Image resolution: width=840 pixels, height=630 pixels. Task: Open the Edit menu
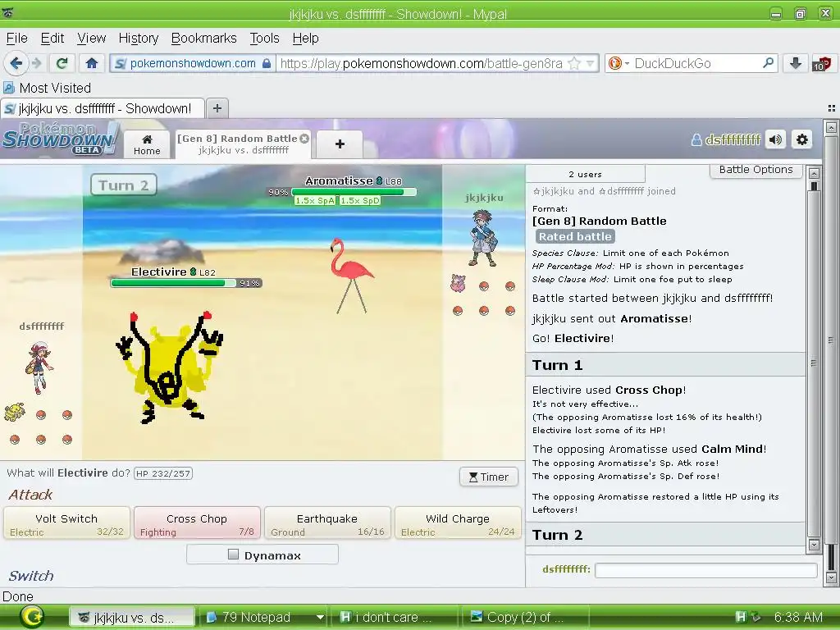coord(52,38)
